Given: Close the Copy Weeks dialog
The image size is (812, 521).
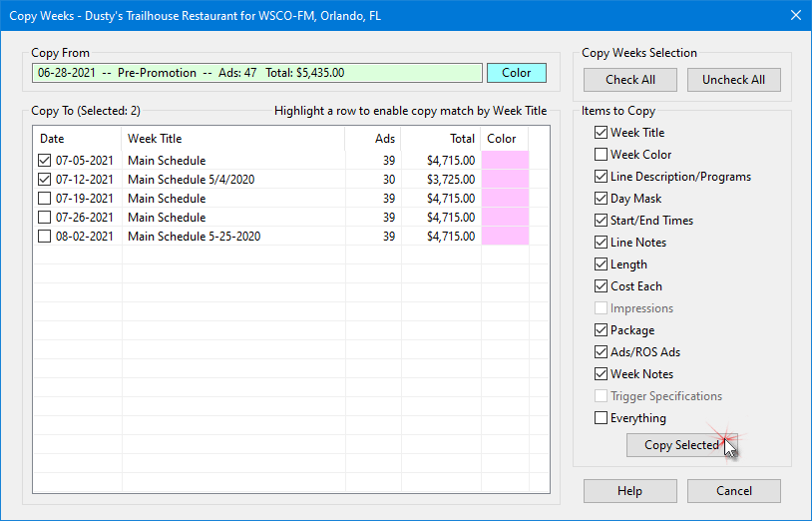Looking at the screenshot, I should pyautogui.click(x=794, y=15).
